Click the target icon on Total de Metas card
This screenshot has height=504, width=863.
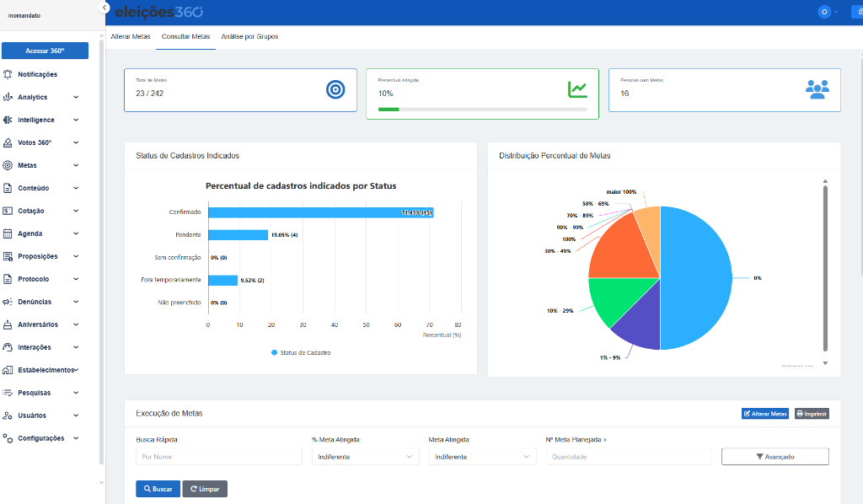[x=335, y=88]
